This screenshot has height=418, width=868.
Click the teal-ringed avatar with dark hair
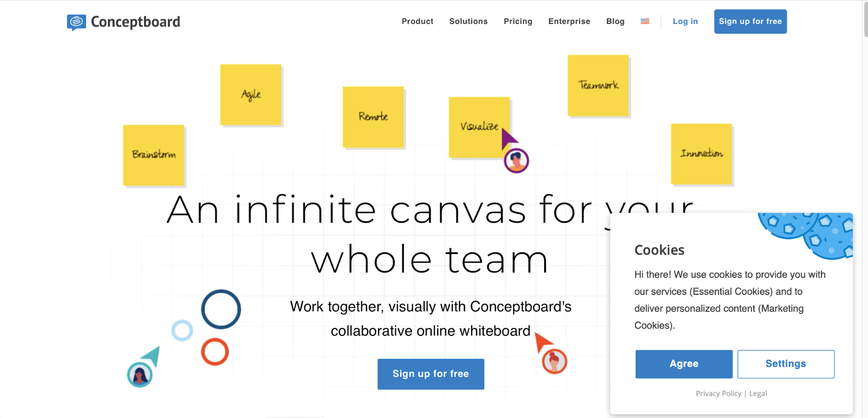click(140, 375)
